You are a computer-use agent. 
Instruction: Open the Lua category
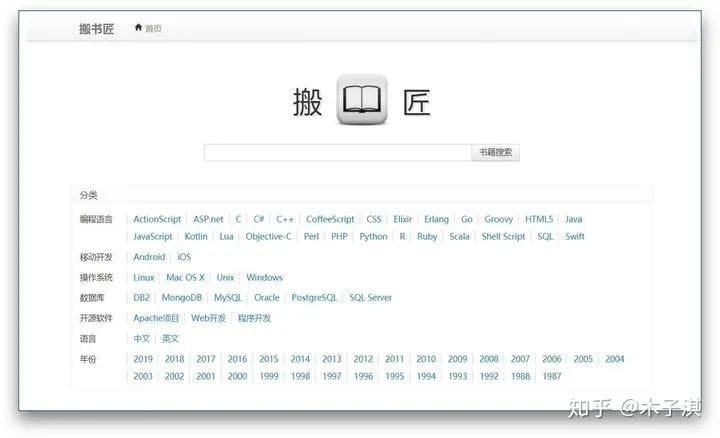point(226,236)
